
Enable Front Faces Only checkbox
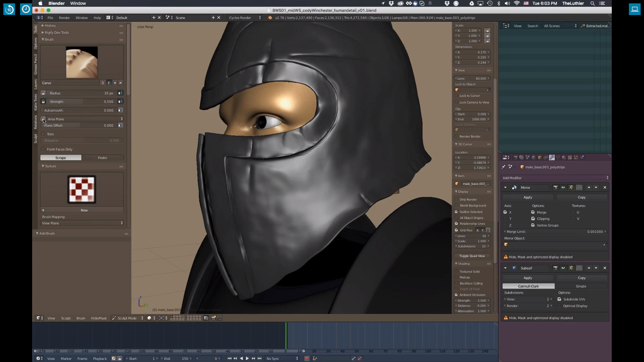click(x=43, y=149)
